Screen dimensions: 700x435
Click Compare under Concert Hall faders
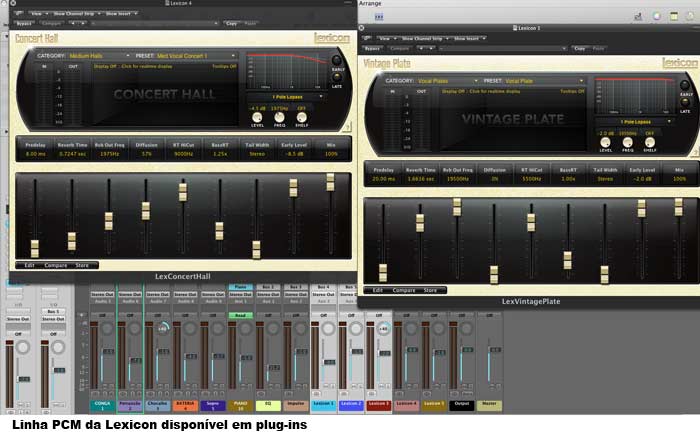click(x=55, y=265)
